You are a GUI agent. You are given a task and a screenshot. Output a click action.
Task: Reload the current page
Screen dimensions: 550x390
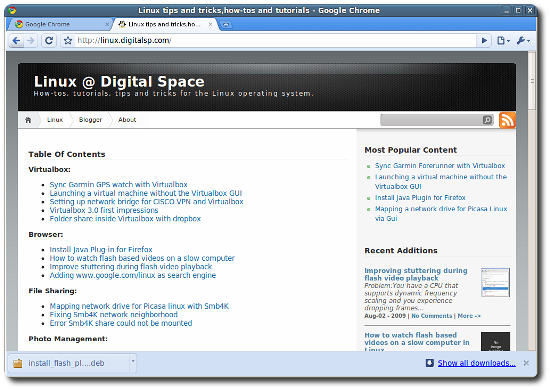point(49,41)
